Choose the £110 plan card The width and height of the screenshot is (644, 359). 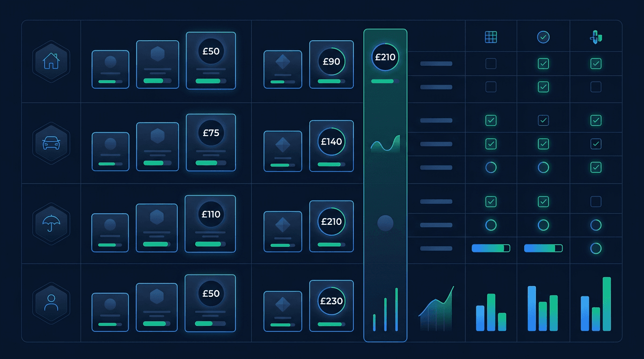coord(210,223)
